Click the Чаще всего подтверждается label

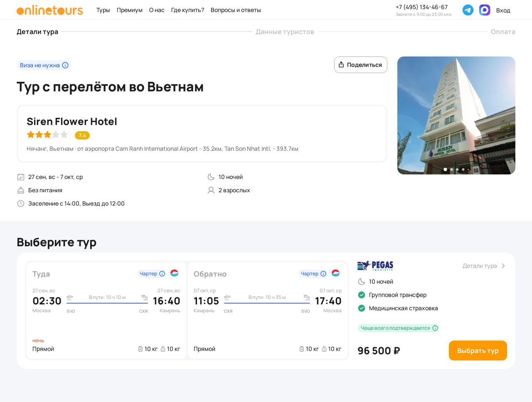pyautogui.click(x=395, y=328)
